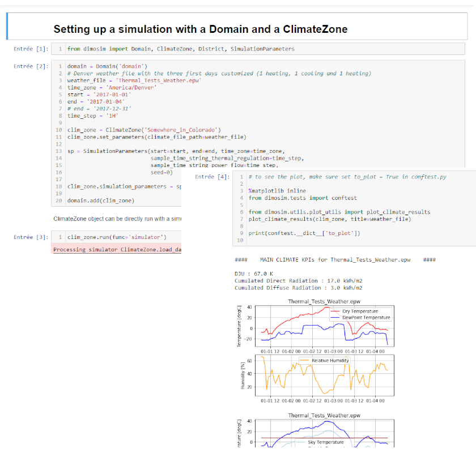
Task: Select the Entrée [3] cell prompt
Action: point(31,237)
